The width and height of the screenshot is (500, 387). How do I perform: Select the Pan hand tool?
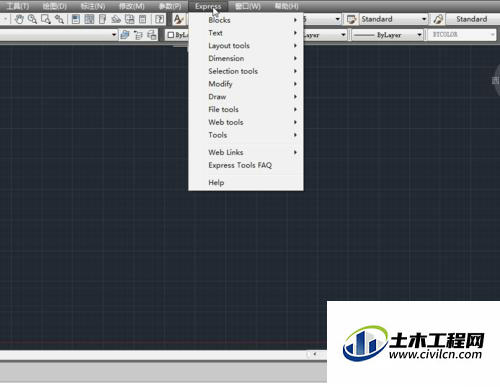click(x=19, y=19)
